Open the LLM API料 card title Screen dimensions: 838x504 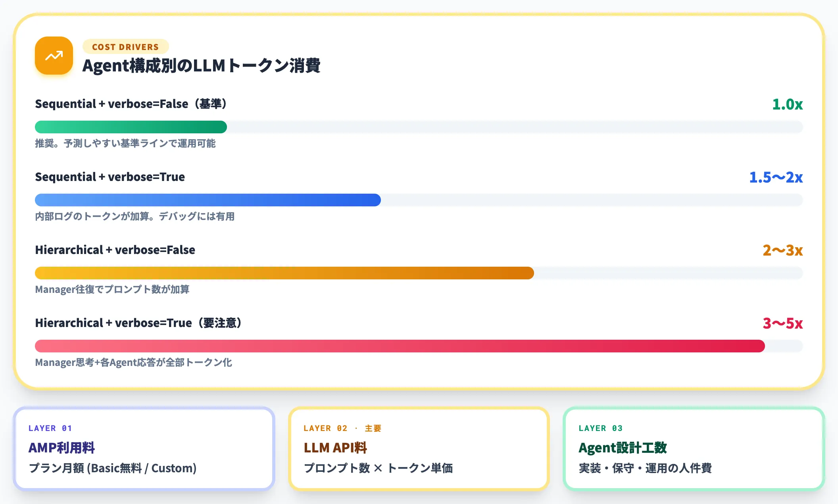click(x=335, y=448)
